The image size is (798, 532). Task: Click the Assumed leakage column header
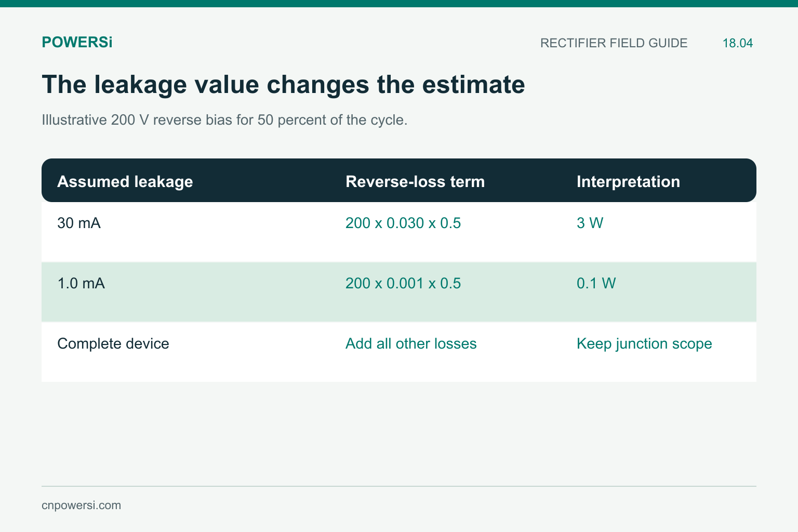[x=125, y=181]
